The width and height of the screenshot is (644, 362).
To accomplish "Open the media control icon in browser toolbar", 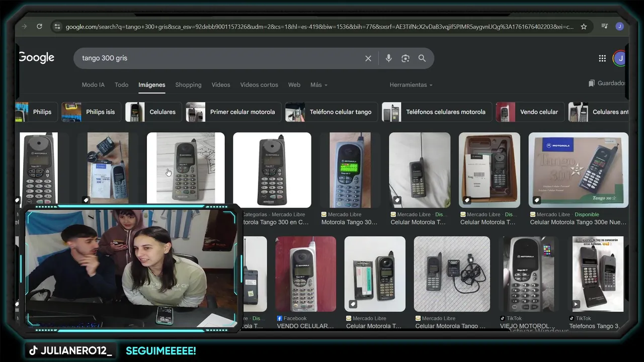I will click(x=605, y=27).
